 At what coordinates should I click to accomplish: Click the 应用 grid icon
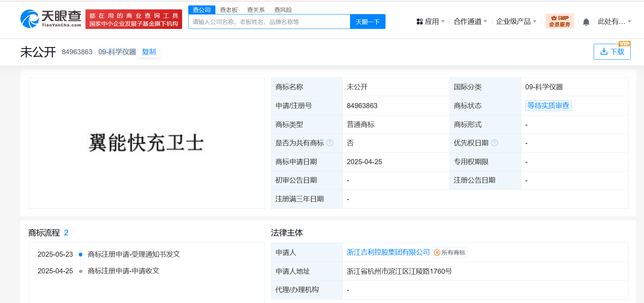420,22
